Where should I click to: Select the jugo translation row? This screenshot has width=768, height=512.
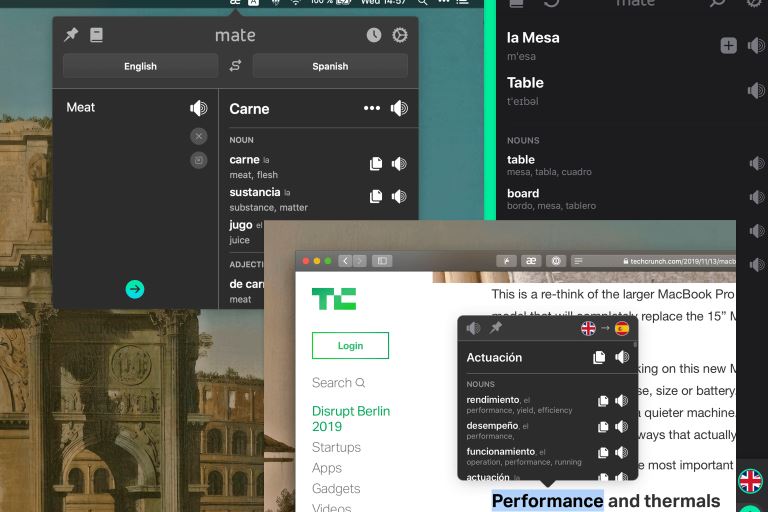(x=246, y=232)
